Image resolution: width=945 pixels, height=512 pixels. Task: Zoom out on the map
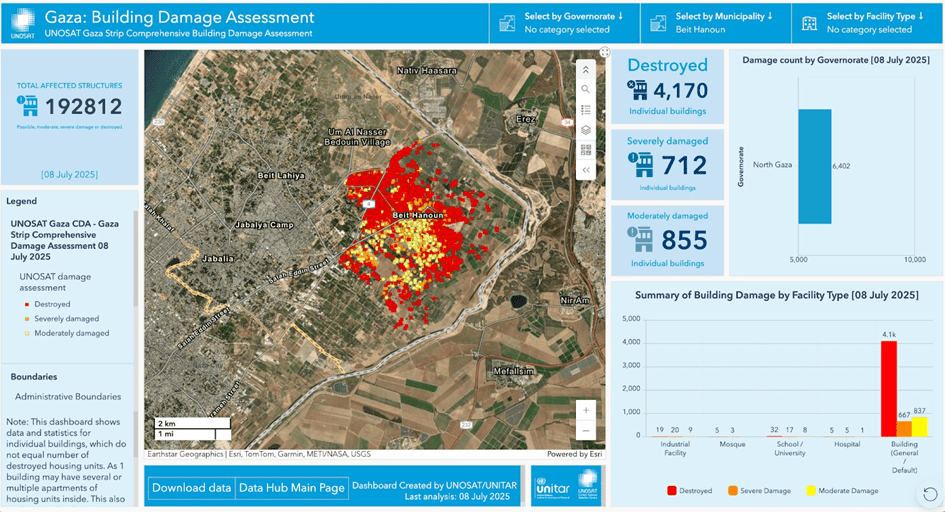coord(586,431)
